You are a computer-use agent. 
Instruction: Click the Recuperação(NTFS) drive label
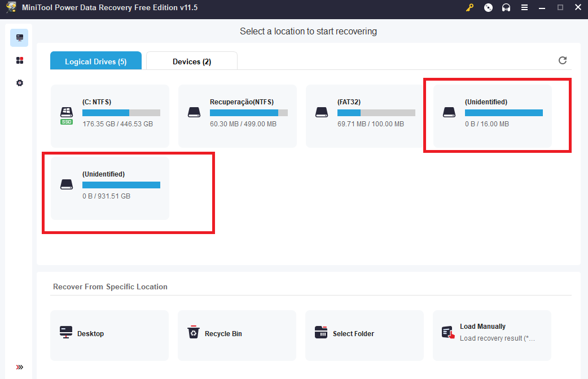[x=242, y=102]
